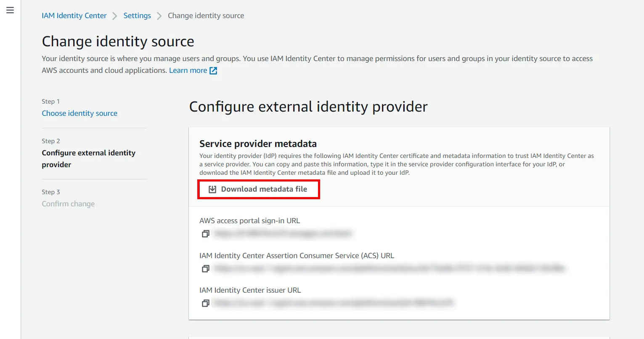This screenshot has width=644, height=339.
Task: Copy the IAM Identity Center issuer URL
Action: point(205,303)
